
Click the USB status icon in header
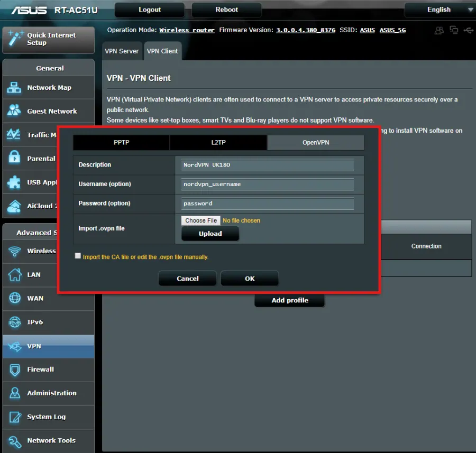(468, 30)
